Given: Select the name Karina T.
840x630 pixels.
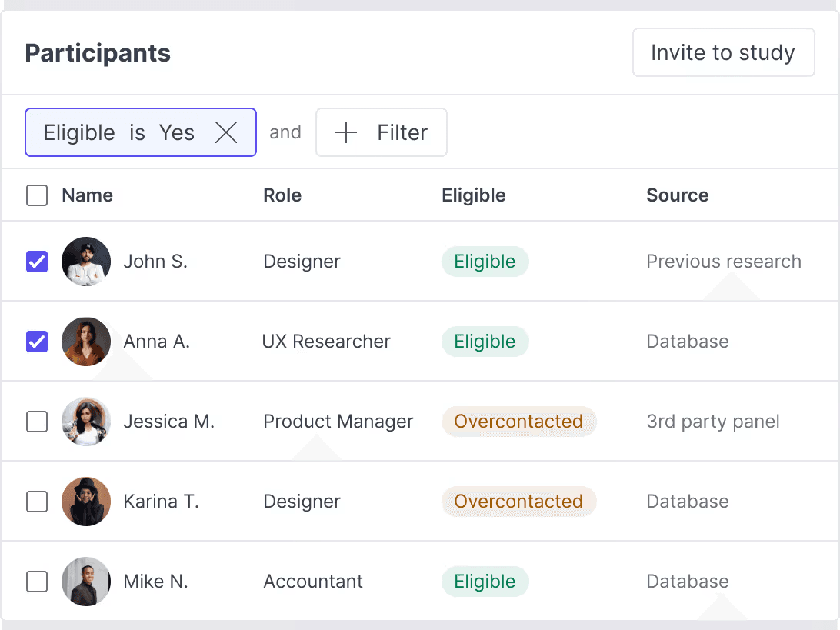Looking at the screenshot, I should click(x=162, y=502).
